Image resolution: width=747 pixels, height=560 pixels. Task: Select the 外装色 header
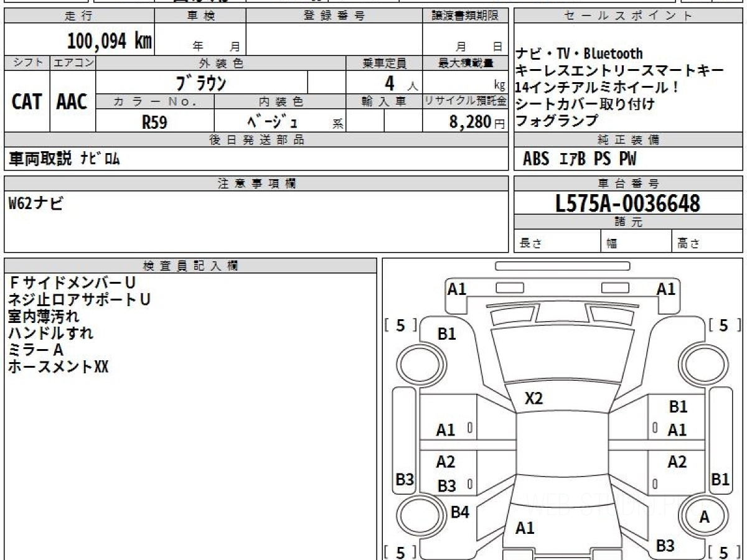tap(221, 63)
